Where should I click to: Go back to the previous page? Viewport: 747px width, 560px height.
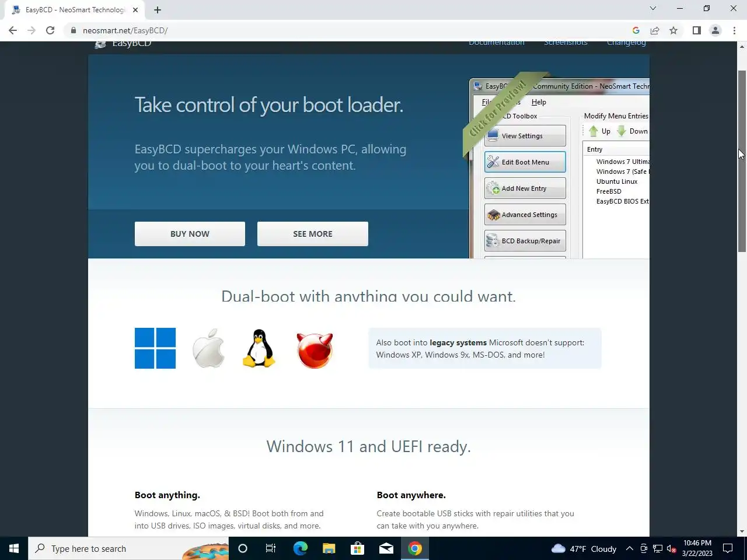[13, 30]
